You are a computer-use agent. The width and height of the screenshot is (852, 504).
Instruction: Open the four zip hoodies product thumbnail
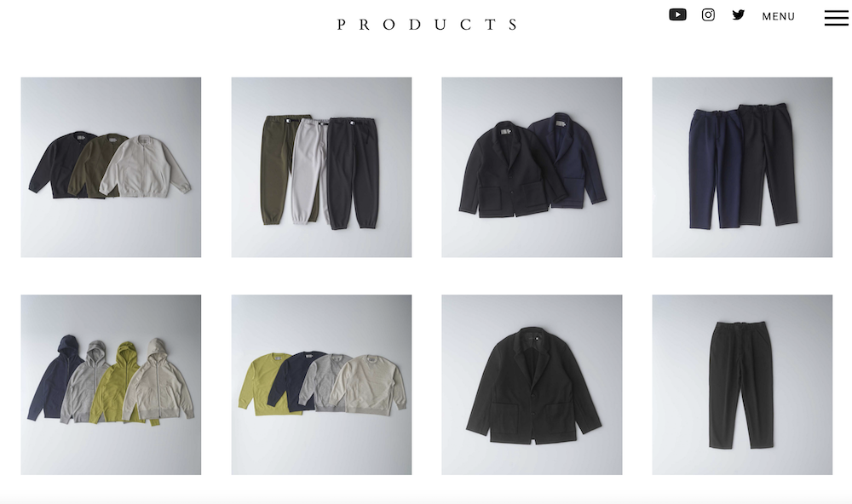111,385
